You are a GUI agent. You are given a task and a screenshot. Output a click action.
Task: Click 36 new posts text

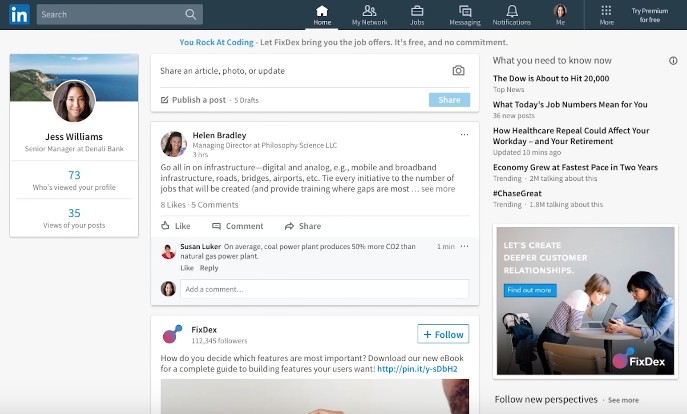click(x=513, y=116)
